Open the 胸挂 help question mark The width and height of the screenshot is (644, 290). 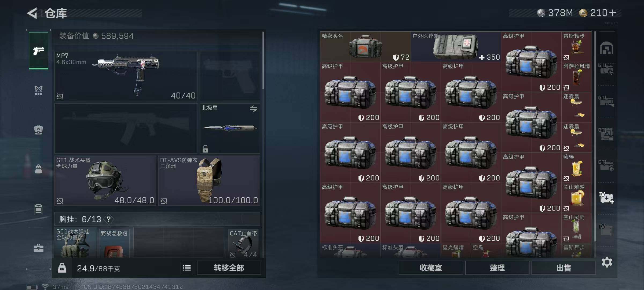(108, 219)
